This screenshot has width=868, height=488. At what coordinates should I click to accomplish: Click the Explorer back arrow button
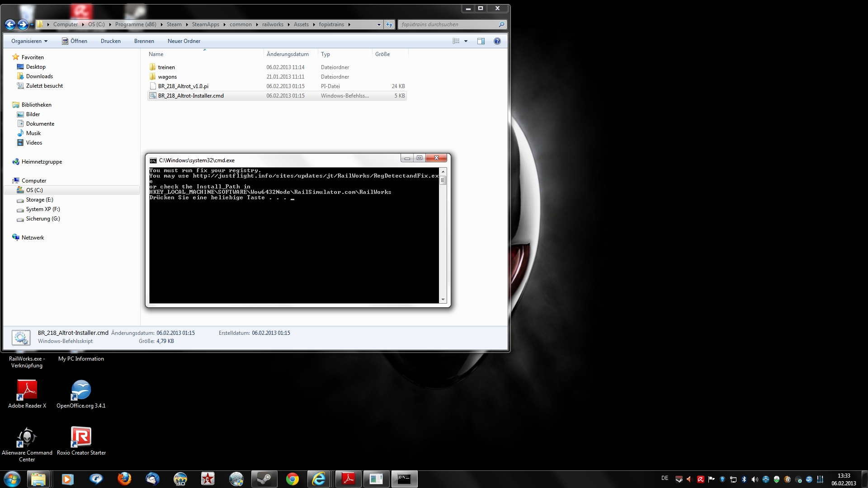(x=10, y=25)
